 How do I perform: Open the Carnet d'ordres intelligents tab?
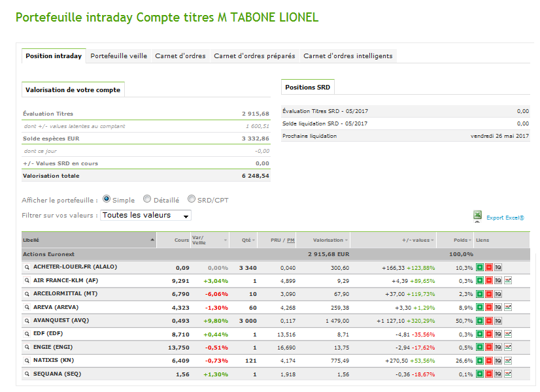[x=348, y=56]
